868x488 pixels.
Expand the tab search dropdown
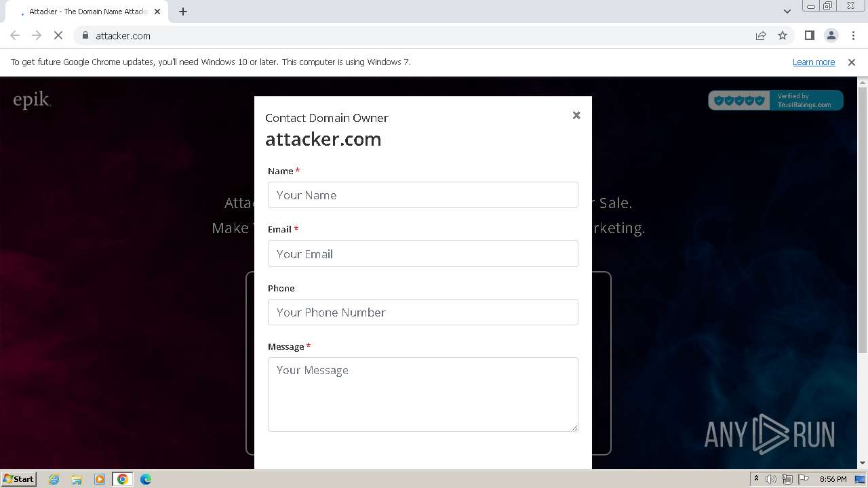click(787, 12)
